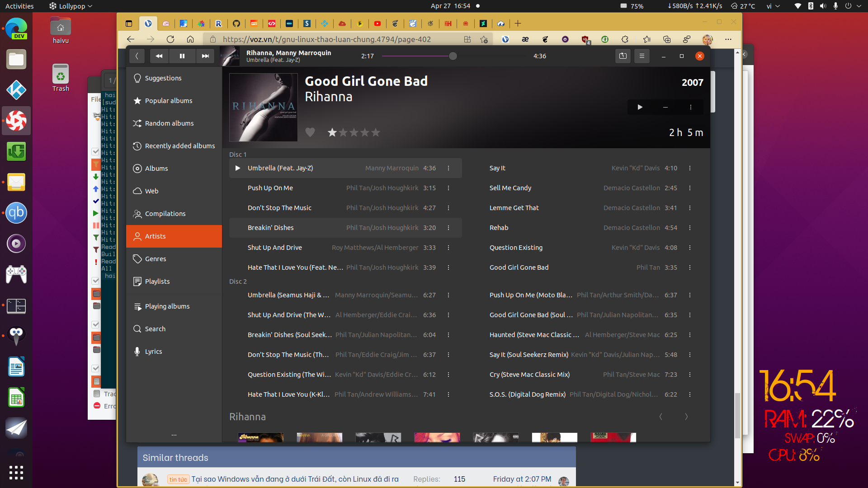Open options for Push Up On Me
The width and height of the screenshot is (868, 488).
coord(448,188)
